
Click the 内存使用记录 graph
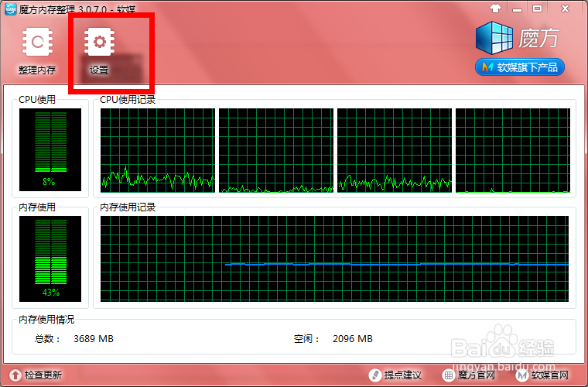coord(334,259)
